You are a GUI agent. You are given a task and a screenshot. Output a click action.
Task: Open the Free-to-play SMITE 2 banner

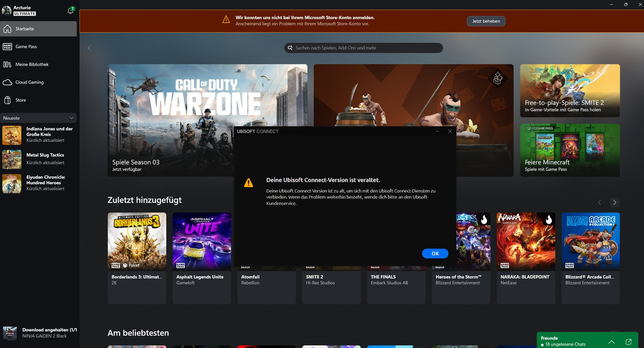(570, 91)
